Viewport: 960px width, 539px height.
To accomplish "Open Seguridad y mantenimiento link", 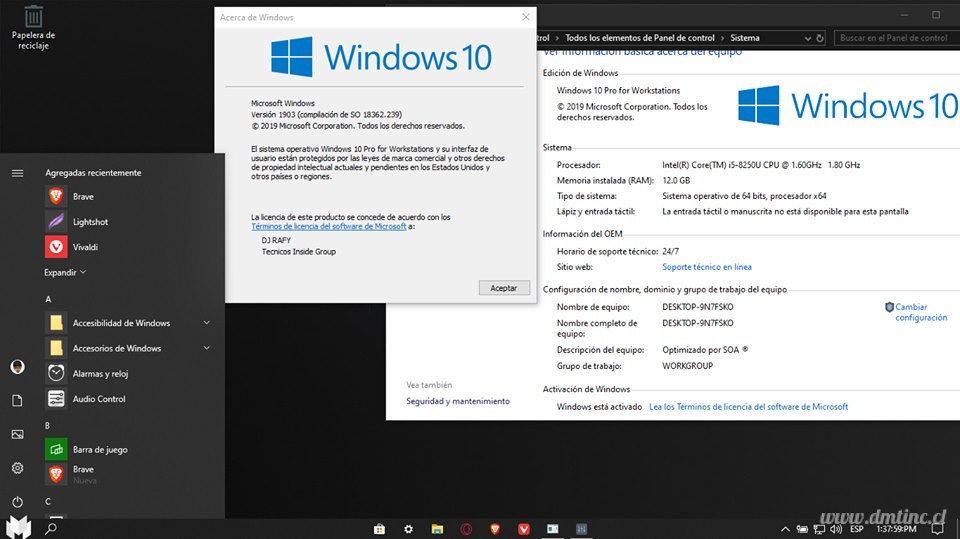I will pyautogui.click(x=458, y=401).
